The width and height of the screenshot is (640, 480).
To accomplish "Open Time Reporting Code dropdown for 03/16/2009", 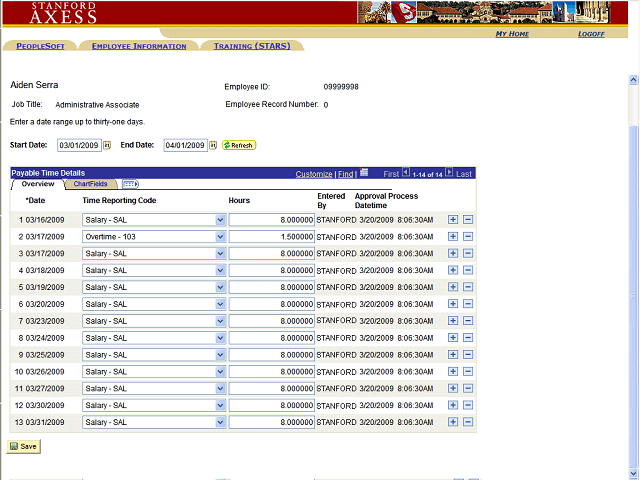I will 154,220.
